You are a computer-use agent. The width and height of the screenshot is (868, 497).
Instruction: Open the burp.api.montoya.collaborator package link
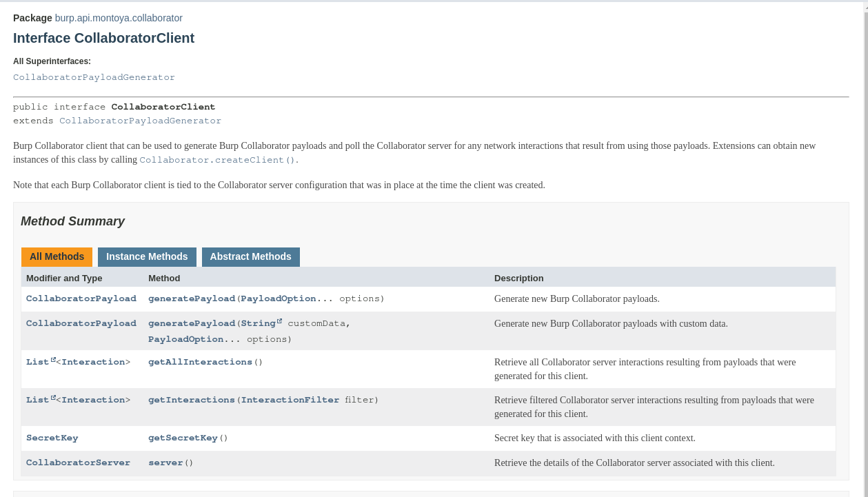click(119, 18)
